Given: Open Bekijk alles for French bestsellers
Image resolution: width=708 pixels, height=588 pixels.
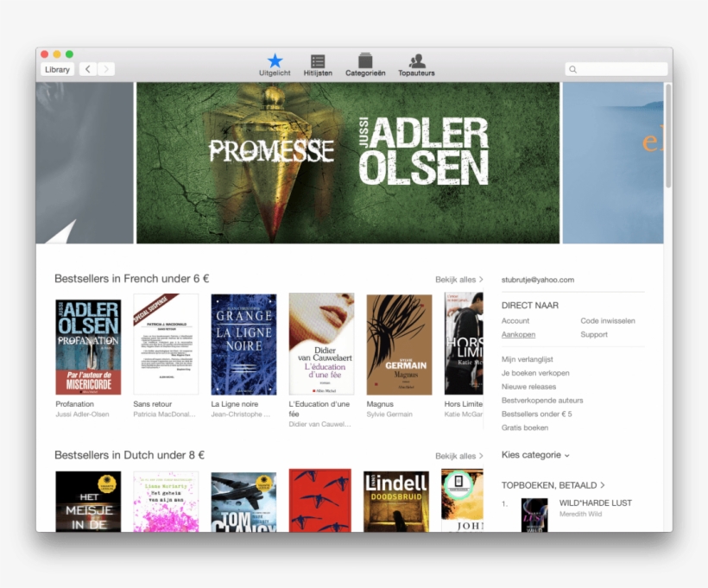Looking at the screenshot, I should (x=458, y=280).
